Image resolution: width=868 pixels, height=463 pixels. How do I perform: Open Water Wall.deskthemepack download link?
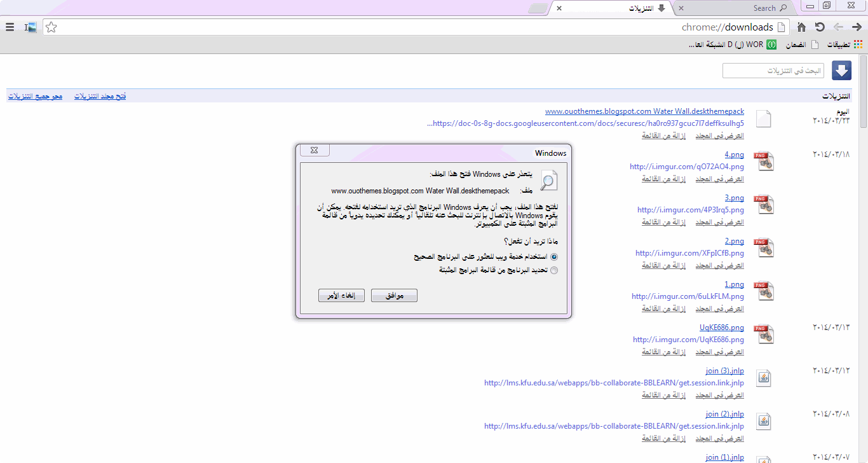(x=644, y=111)
